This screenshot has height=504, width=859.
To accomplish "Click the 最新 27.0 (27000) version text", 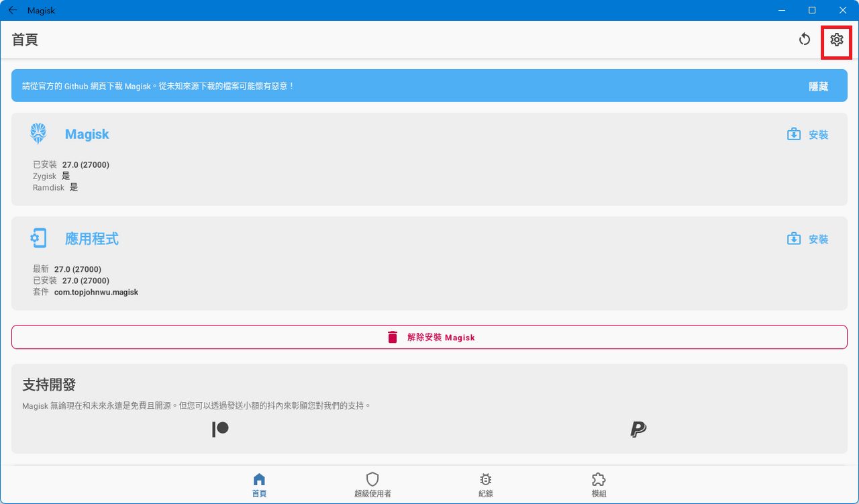I will click(x=67, y=269).
